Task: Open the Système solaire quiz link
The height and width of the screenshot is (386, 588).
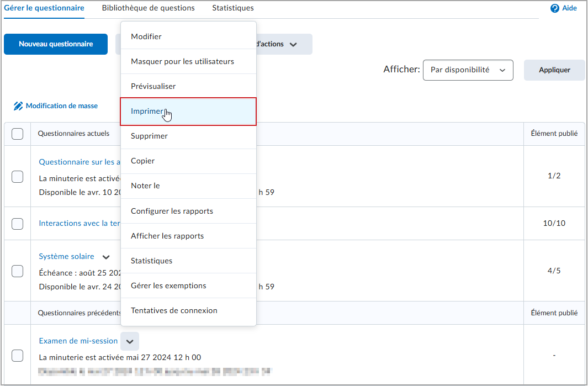Action: [x=67, y=257]
